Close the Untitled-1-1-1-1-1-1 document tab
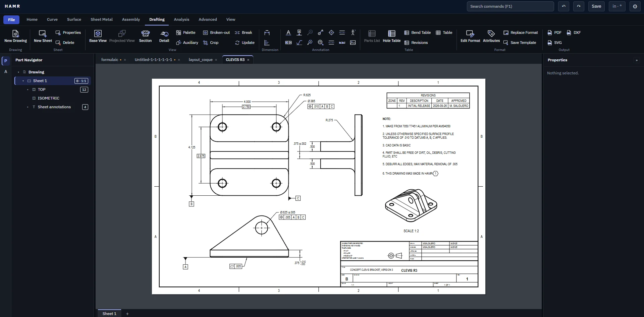Screen dimensions: 644x317 179,60
